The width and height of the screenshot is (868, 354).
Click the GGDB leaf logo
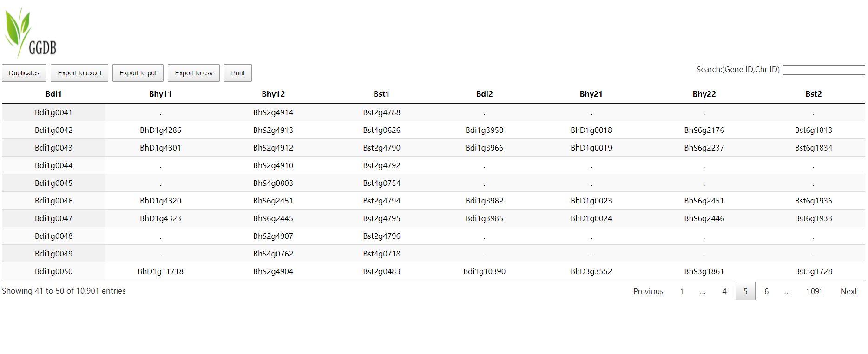30,33
